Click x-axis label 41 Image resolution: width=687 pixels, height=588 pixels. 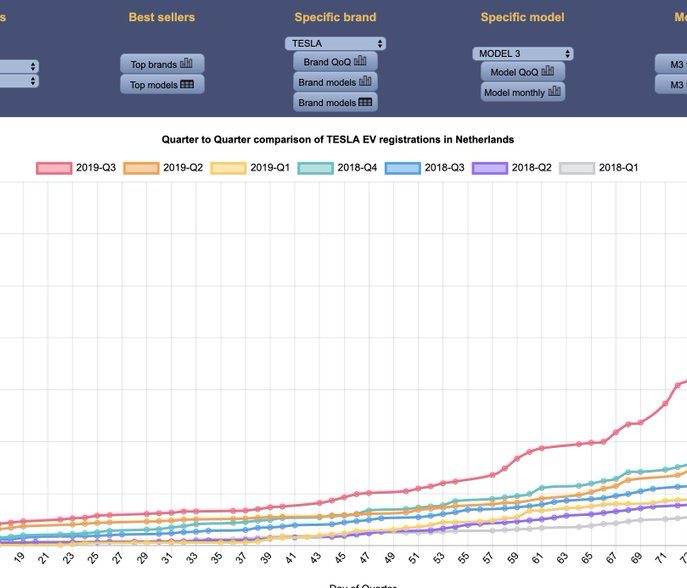pos(290,558)
